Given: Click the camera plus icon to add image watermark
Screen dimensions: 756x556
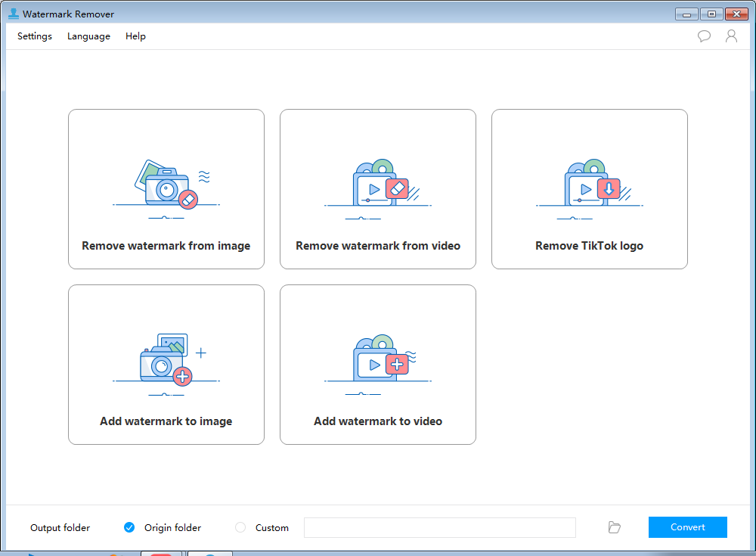Looking at the screenshot, I should 166,365.
